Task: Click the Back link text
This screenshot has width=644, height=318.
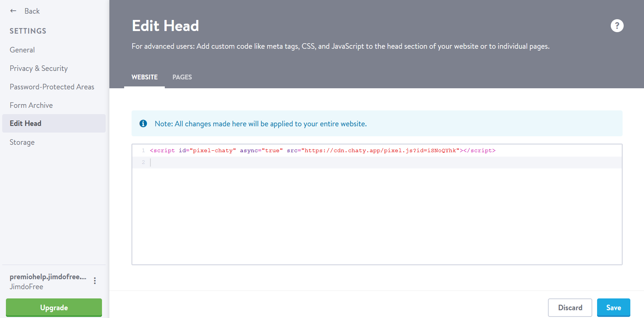Action: [32, 11]
